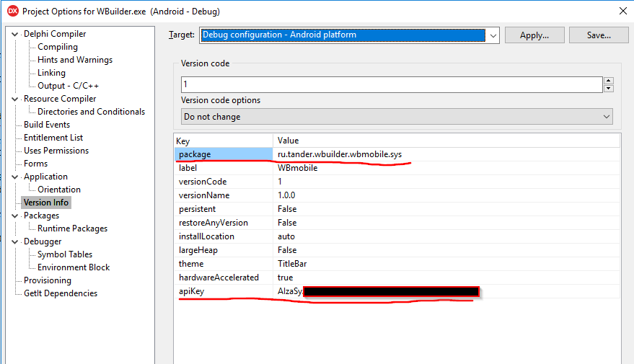The image size is (634, 364).
Task: Decrease version code with down arrow
Action: (x=609, y=89)
